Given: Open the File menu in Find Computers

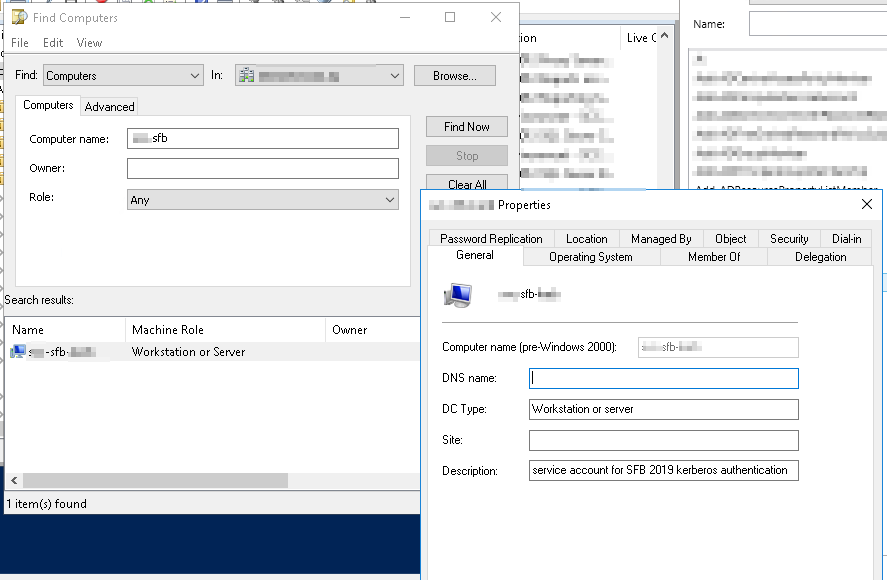Looking at the screenshot, I should [20, 43].
